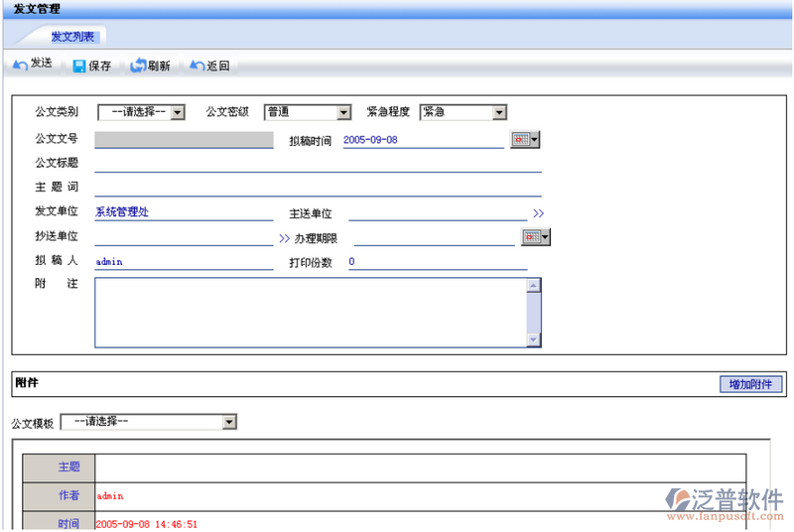Screen dimensions: 794x532
Task: Expand the 公文类别 dropdown
Action: [x=178, y=113]
